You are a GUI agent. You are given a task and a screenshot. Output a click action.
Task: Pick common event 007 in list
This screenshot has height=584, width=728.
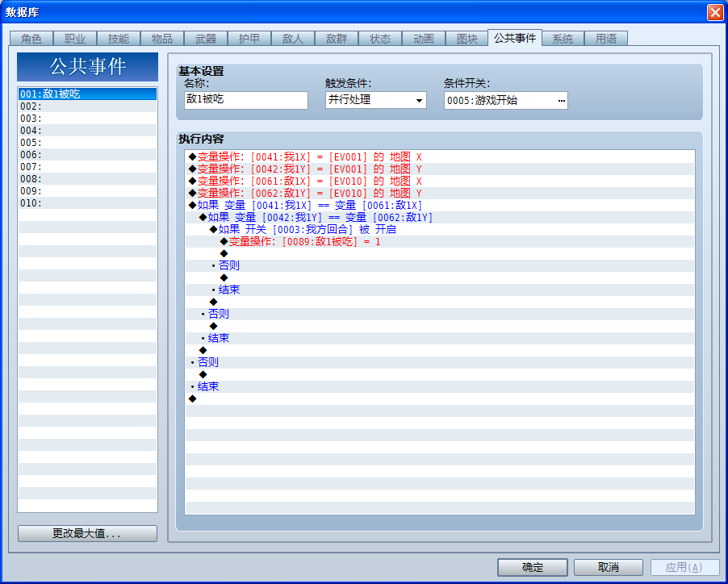(87, 166)
